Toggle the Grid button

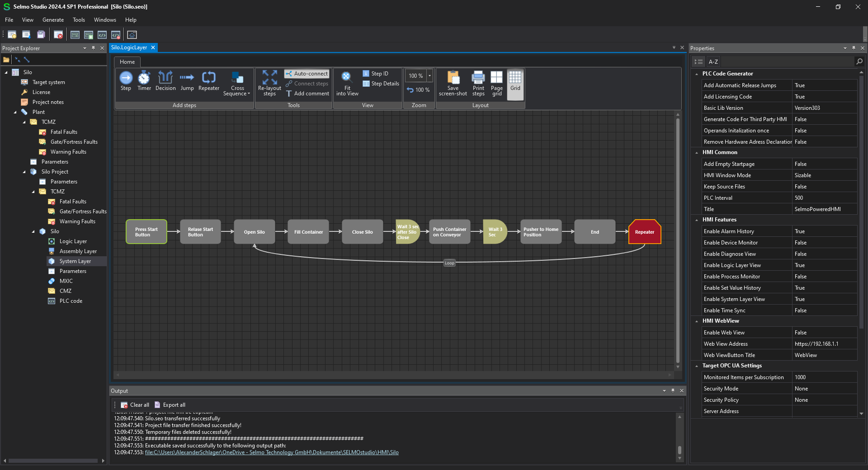tap(515, 84)
